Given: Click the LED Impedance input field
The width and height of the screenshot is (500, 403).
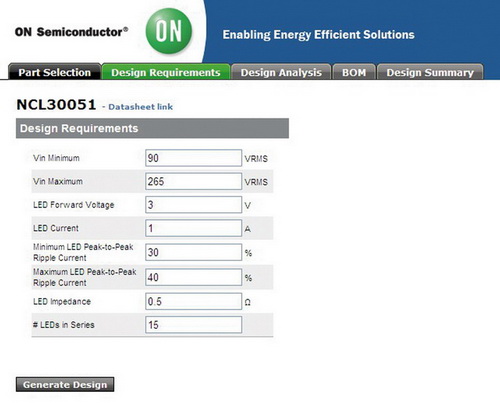Looking at the screenshot, I should (x=193, y=301).
